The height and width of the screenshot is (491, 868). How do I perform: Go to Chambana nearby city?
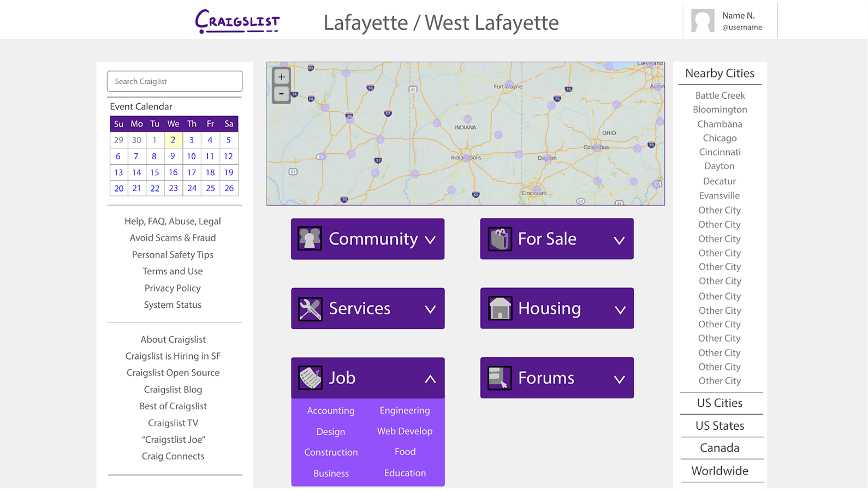click(720, 124)
